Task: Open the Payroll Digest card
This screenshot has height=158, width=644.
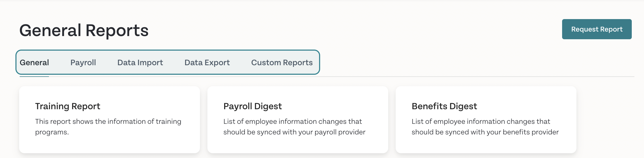Action: [x=298, y=120]
